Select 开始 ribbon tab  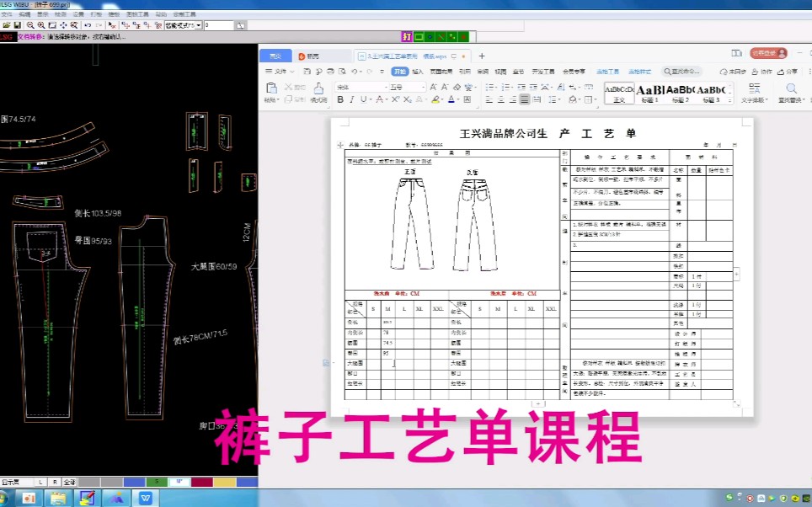pyautogui.click(x=400, y=72)
